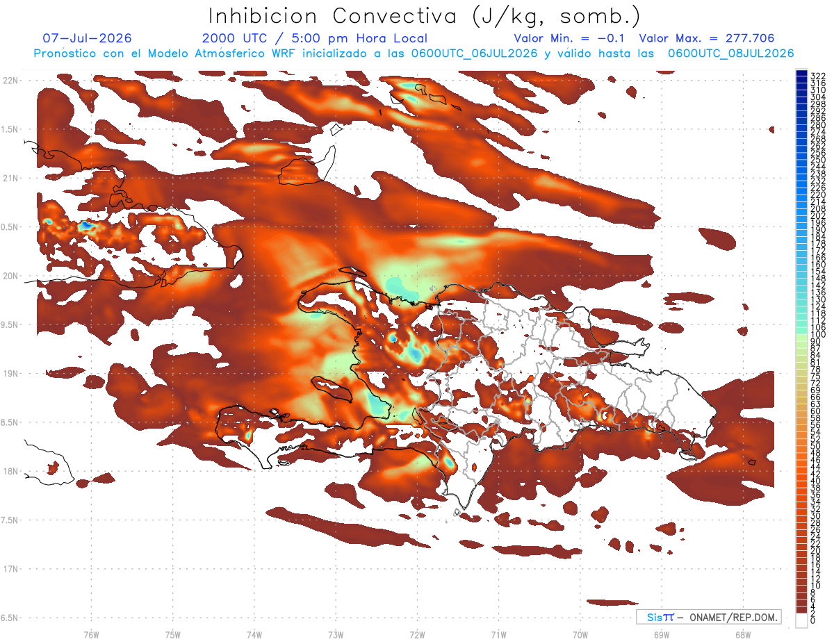The image size is (834, 644).
Task: Click the '7.5N' latitude label
Action: 10,520
